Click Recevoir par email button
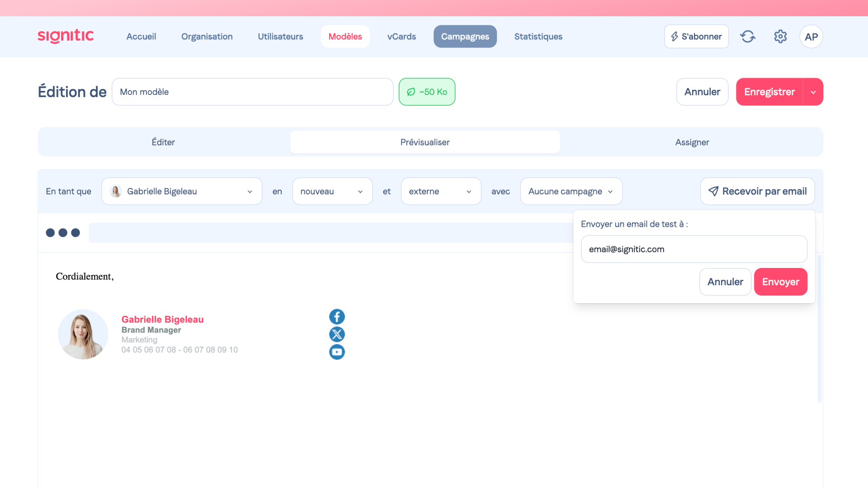The height and width of the screenshot is (488, 868). click(757, 191)
